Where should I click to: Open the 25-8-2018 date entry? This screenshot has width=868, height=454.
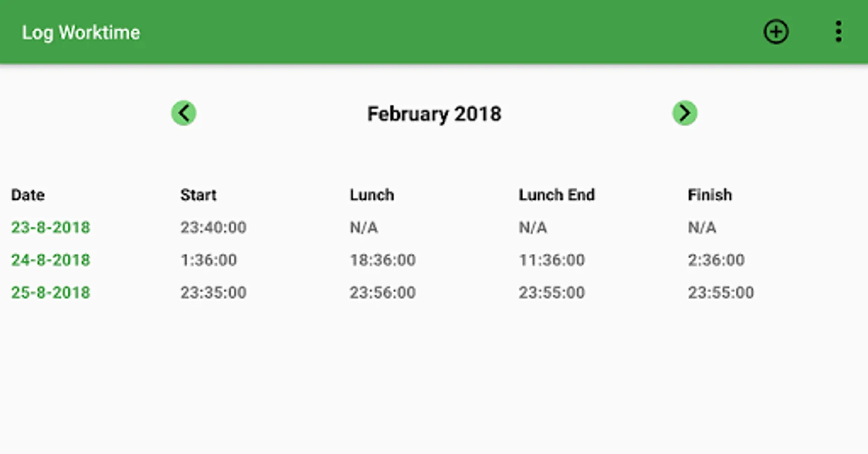point(50,293)
